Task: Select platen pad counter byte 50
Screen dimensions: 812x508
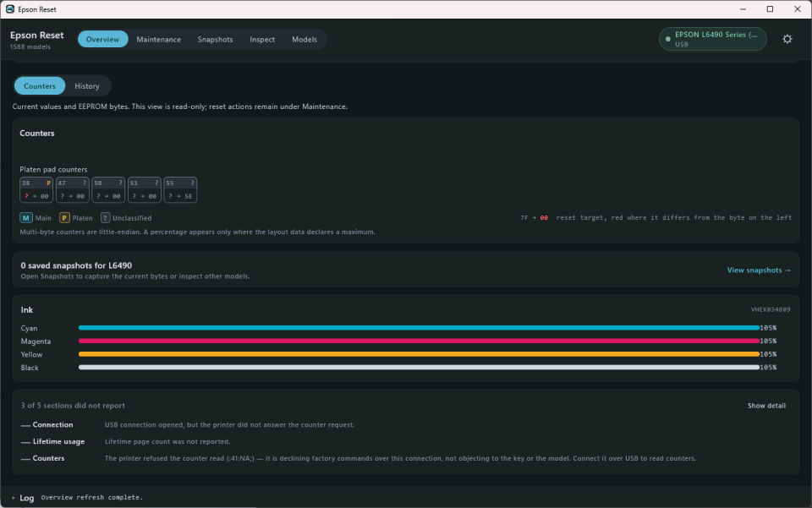Action: 108,190
